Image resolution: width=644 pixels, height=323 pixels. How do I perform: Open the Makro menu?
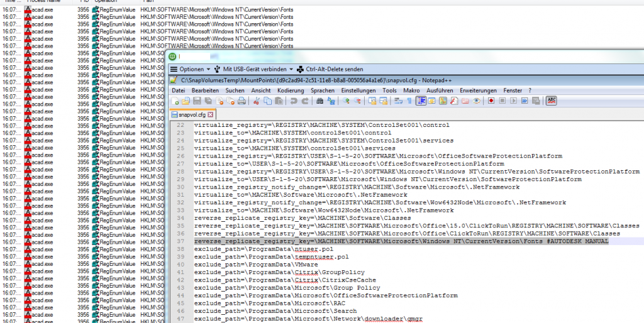(411, 90)
